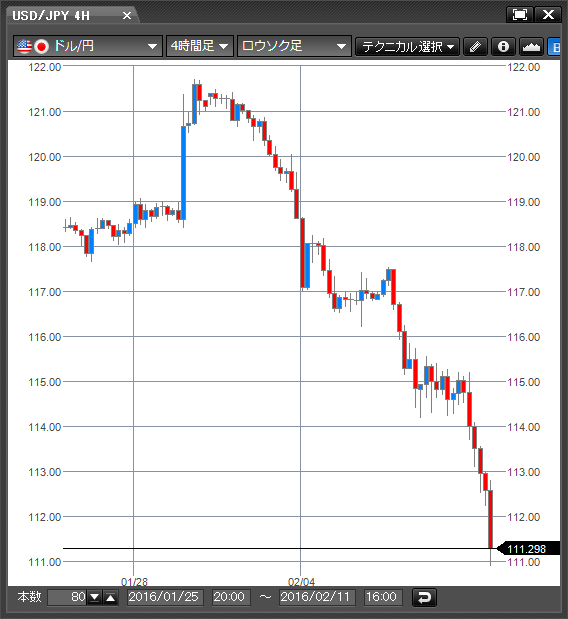Click the 01/28 date axis label
The image size is (568, 619).
134,582
